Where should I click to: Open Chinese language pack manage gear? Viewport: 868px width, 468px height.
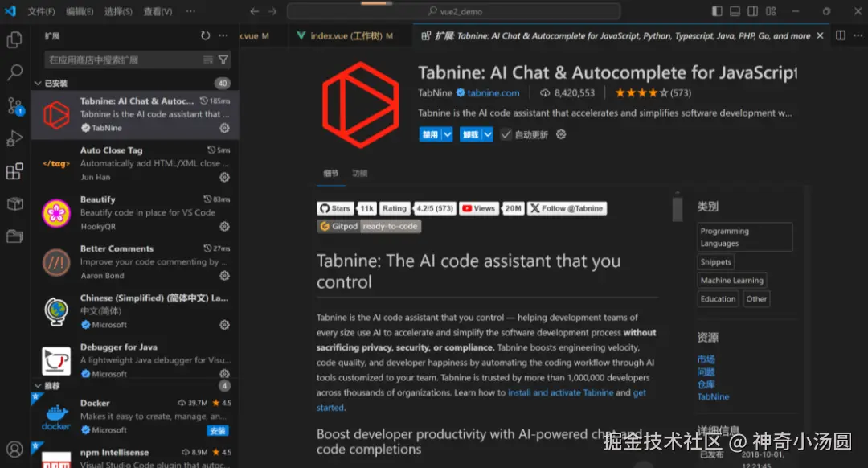tap(224, 325)
